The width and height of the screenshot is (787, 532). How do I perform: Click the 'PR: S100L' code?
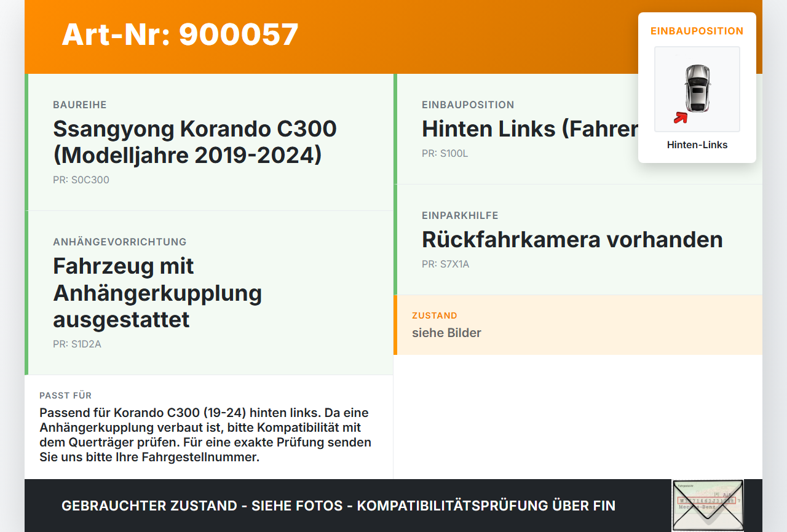tap(445, 154)
